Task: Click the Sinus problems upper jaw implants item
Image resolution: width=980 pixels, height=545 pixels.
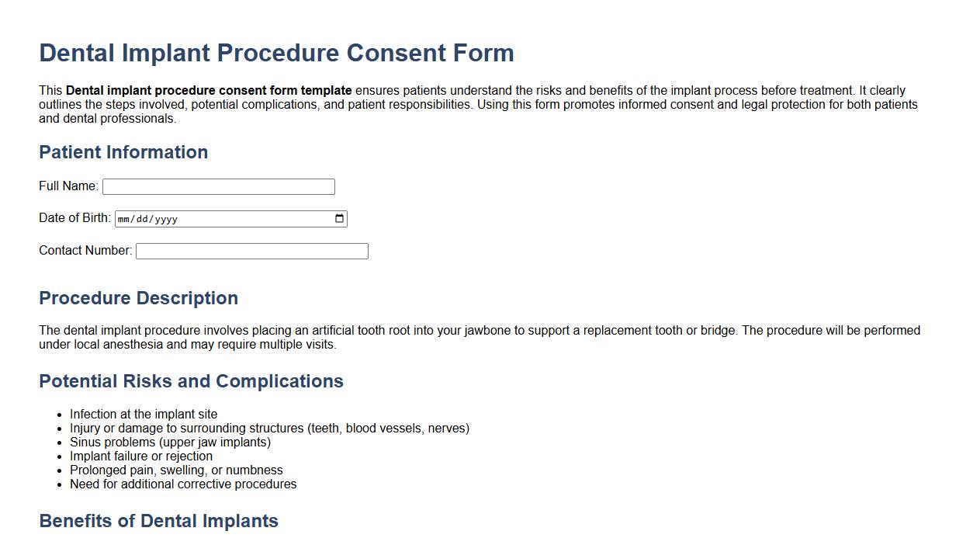Action: coord(170,442)
